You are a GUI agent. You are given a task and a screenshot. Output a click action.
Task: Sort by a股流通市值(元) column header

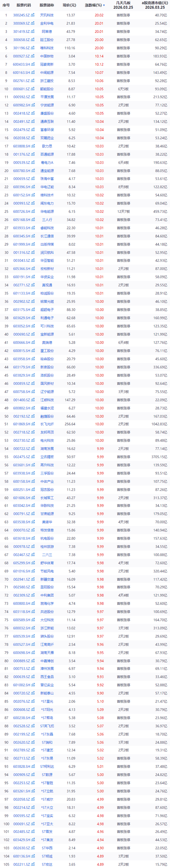click(x=154, y=5)
